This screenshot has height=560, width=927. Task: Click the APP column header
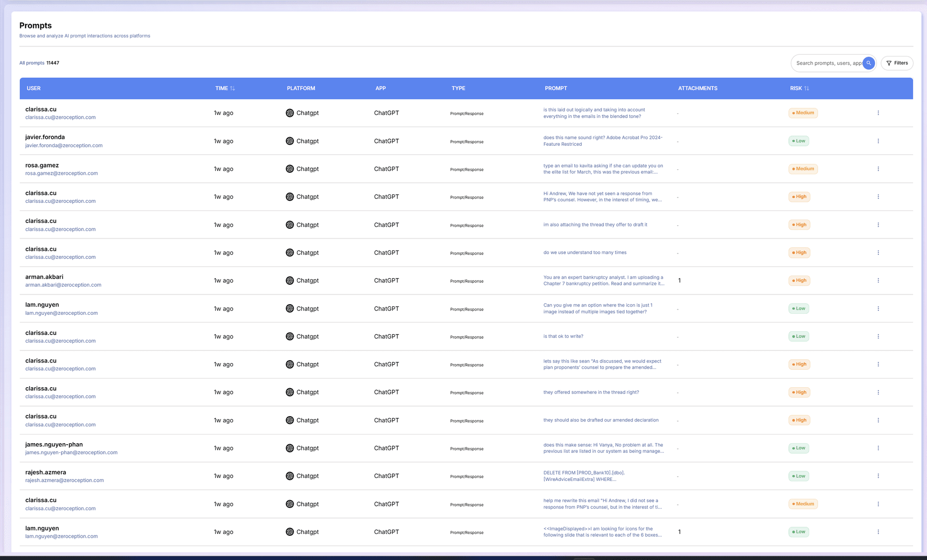coord(380,88)
